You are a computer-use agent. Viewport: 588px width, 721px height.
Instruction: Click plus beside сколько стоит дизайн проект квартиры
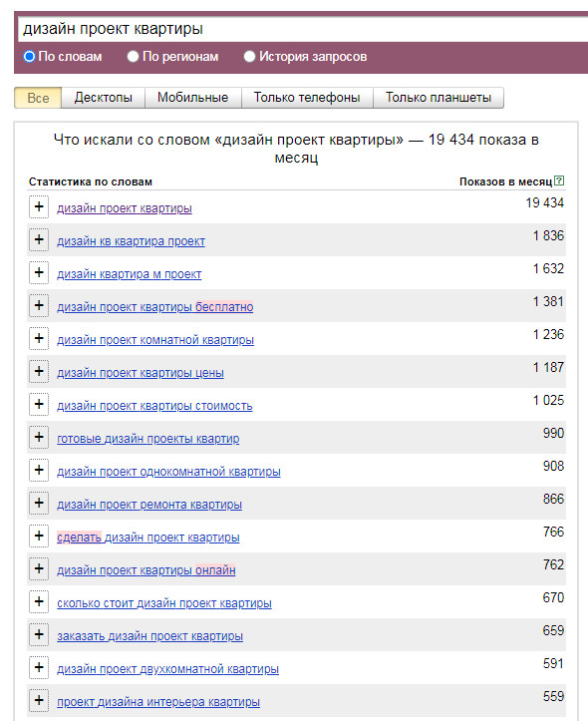click(x=39, y=601)
